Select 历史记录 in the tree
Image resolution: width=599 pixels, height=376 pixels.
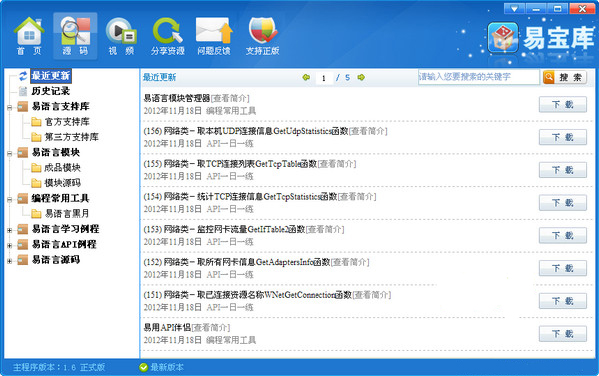coord(50,91)
